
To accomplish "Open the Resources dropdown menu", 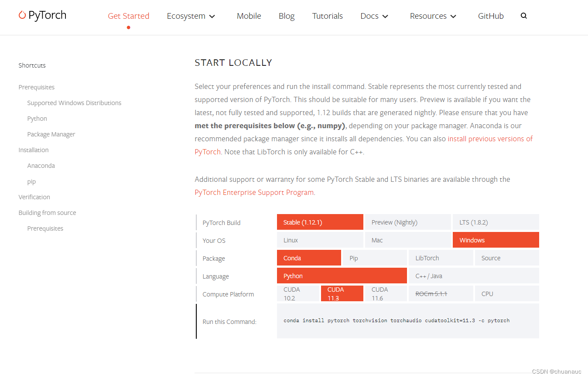I will coord(433,16).
